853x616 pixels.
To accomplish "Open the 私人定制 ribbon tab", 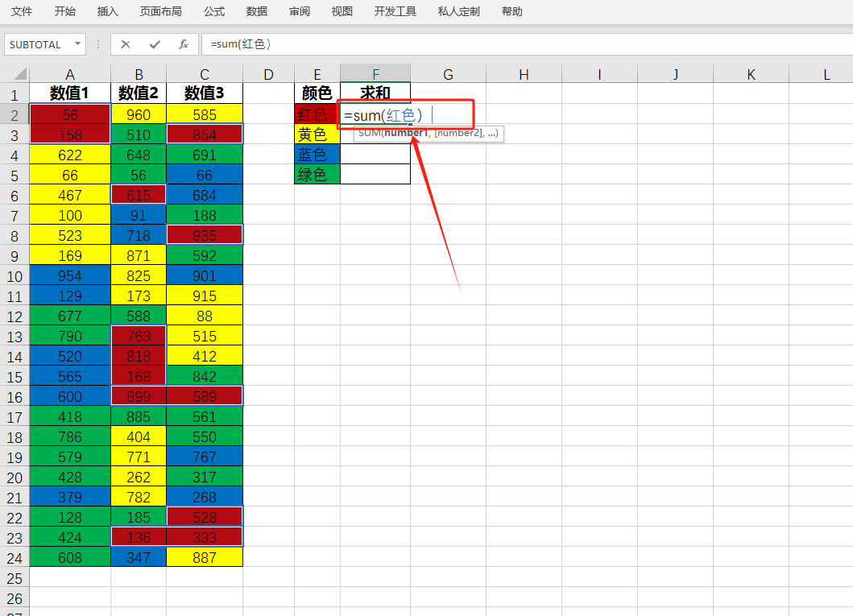I will pyautogui.click(x=459, y=11).
